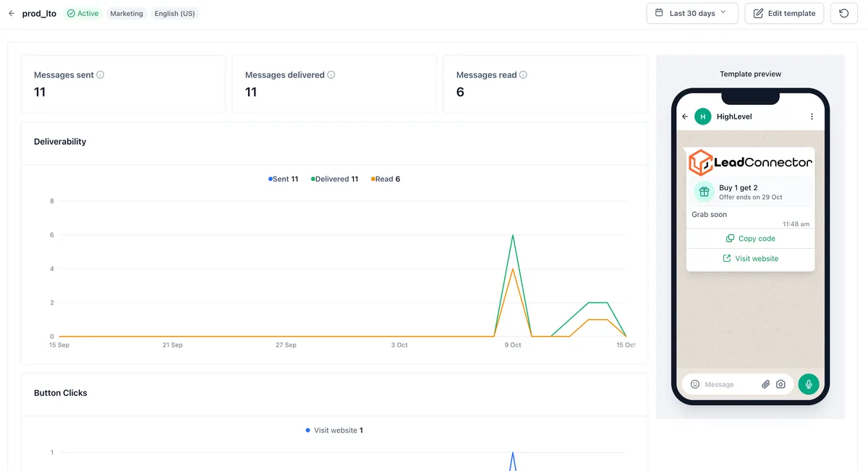868x471 pixels.
Task: Open the Last 30 days date dropdown
Action: (x=692, y=13)
